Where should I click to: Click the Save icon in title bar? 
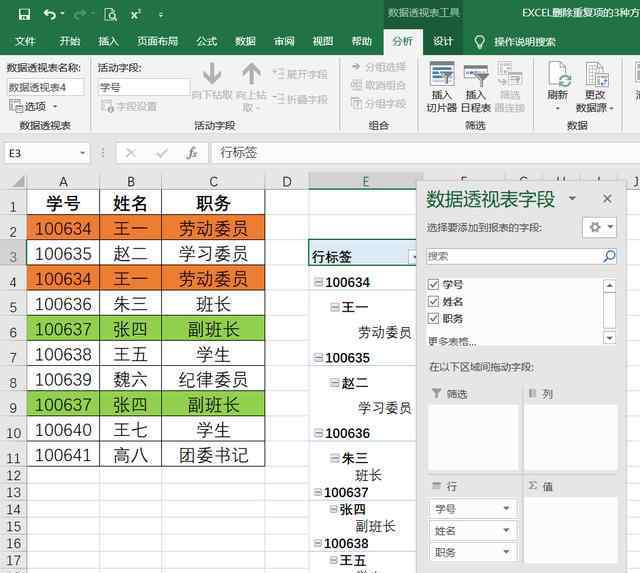(x=19, y=14)
